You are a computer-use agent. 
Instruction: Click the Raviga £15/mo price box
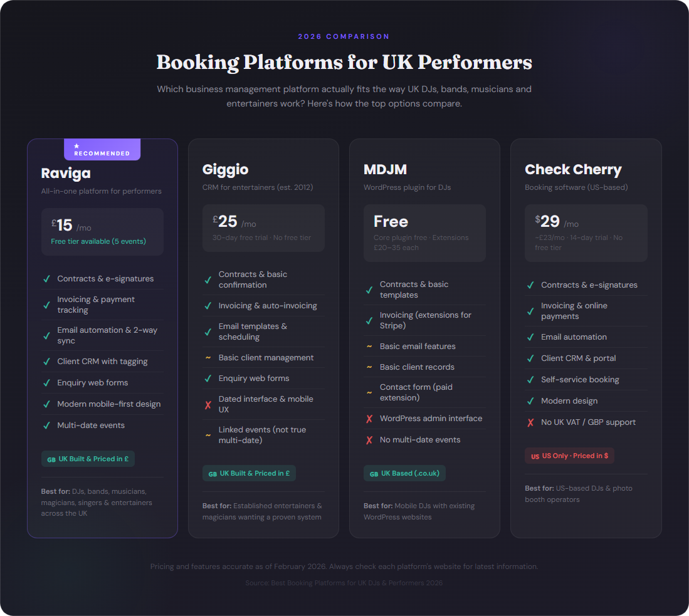(x=102, y=232)
